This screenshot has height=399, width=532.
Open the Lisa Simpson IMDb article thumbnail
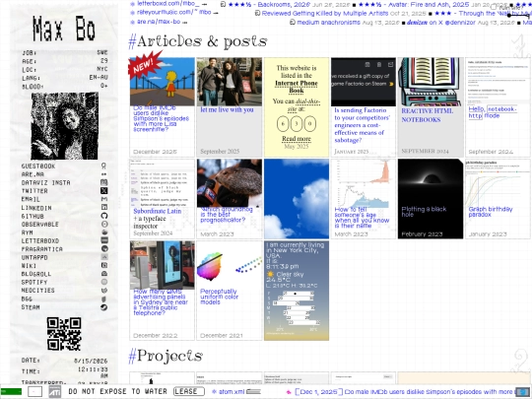pyautogui.click(x=163, y=82)
